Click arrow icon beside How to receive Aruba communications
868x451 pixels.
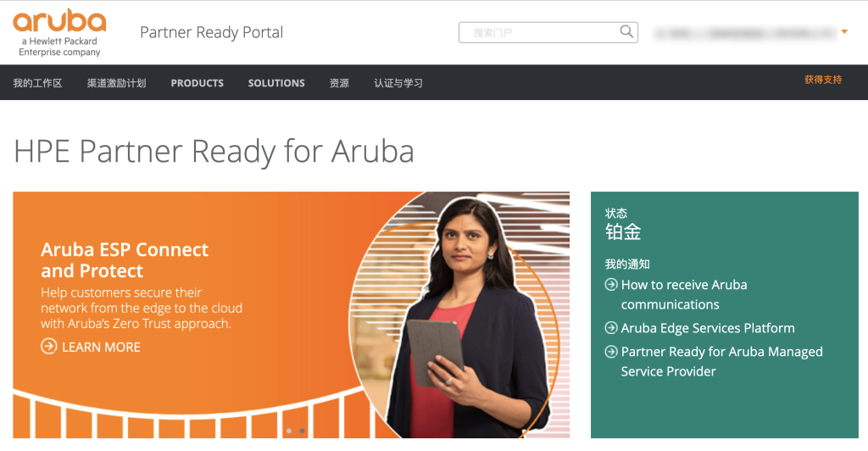[x=611, y=285]
